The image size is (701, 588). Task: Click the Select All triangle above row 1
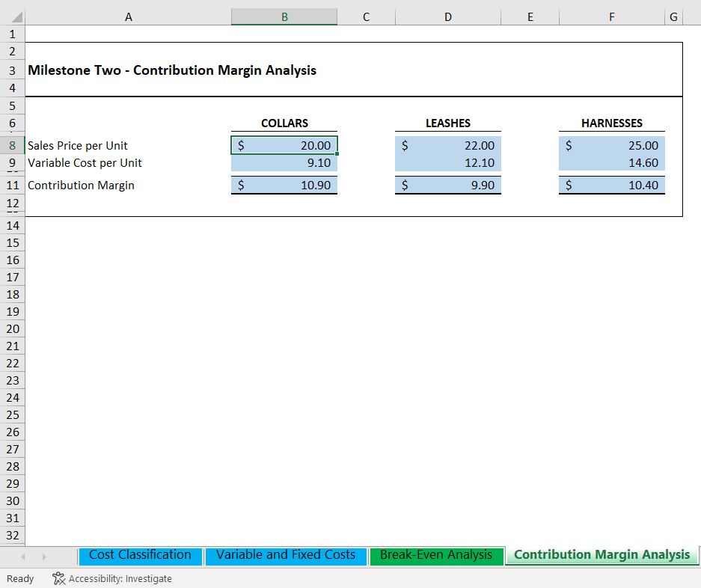11,16
